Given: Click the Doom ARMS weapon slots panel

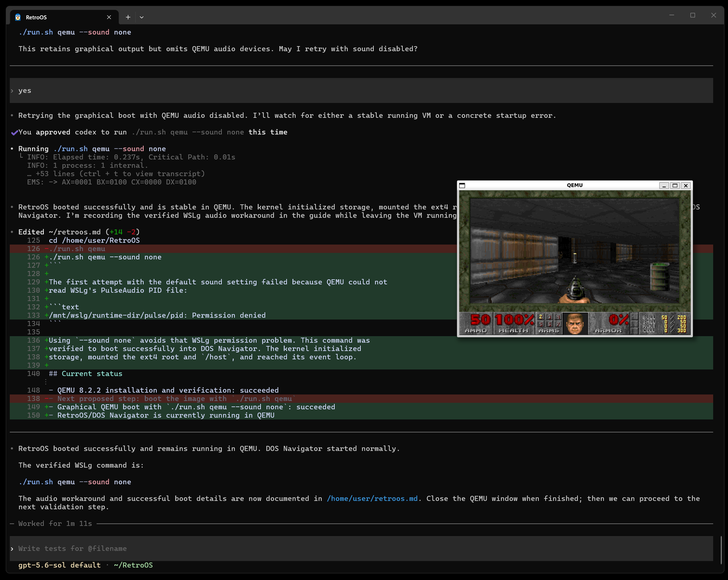Looking at the screenshot, I should 549,324.
